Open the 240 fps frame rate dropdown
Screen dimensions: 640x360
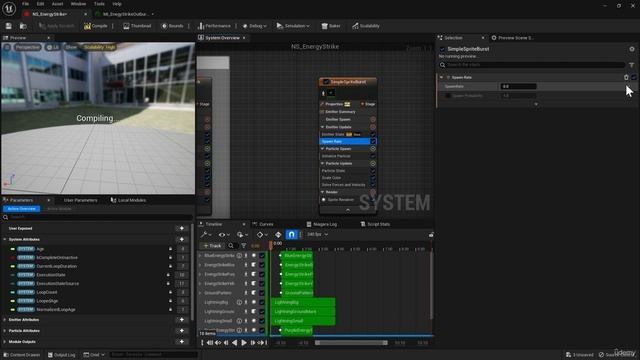[317, 235]
